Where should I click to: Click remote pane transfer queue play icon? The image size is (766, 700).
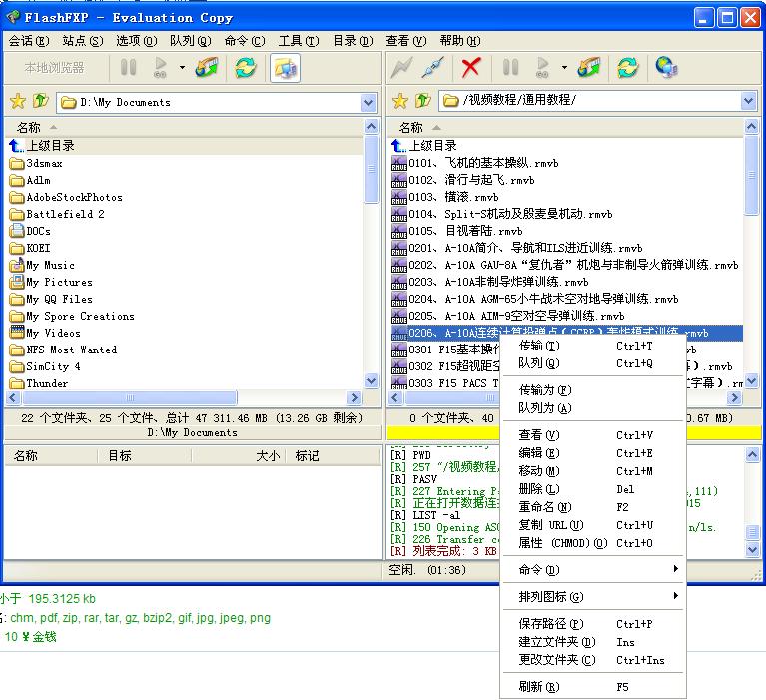tap(542, 67)
